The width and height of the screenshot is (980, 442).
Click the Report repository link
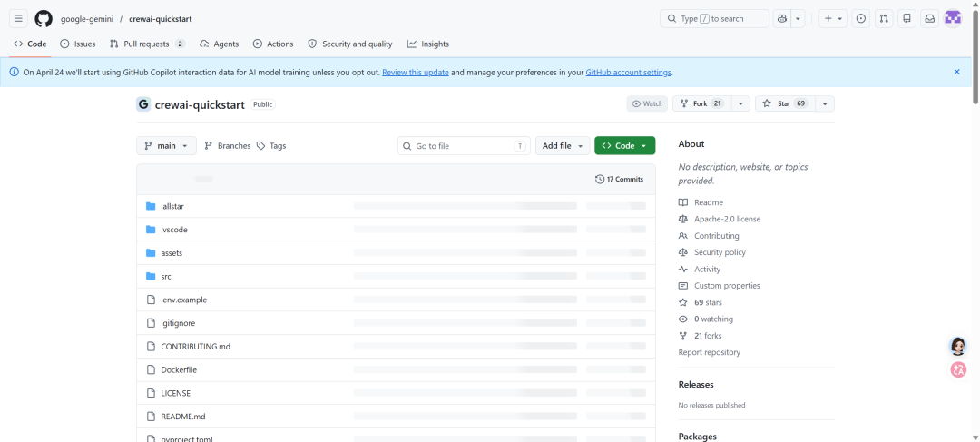click(710, 352)
